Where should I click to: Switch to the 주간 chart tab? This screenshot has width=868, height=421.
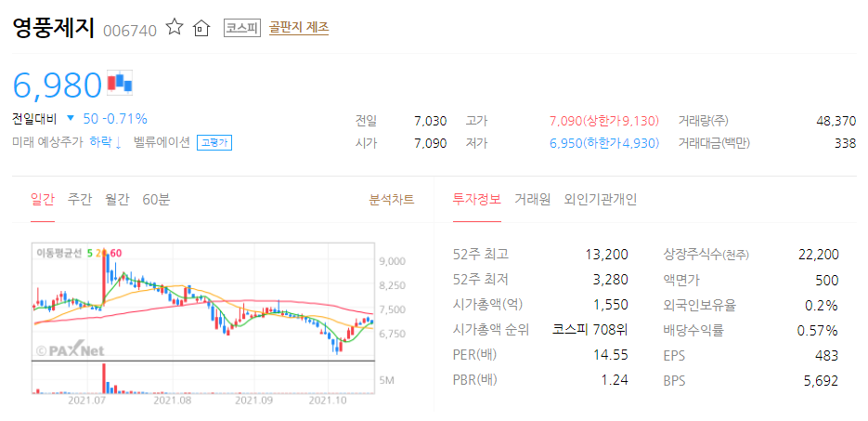click(80, 200)
